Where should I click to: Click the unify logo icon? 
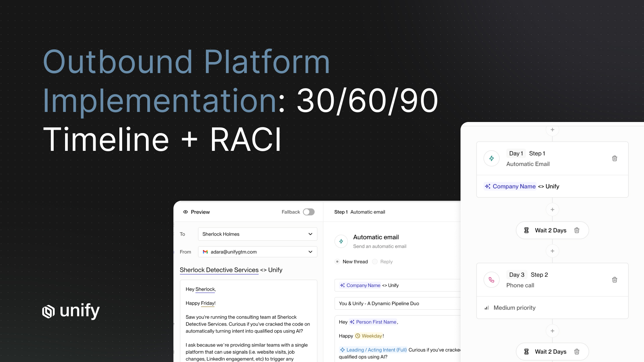coord(49,311)
